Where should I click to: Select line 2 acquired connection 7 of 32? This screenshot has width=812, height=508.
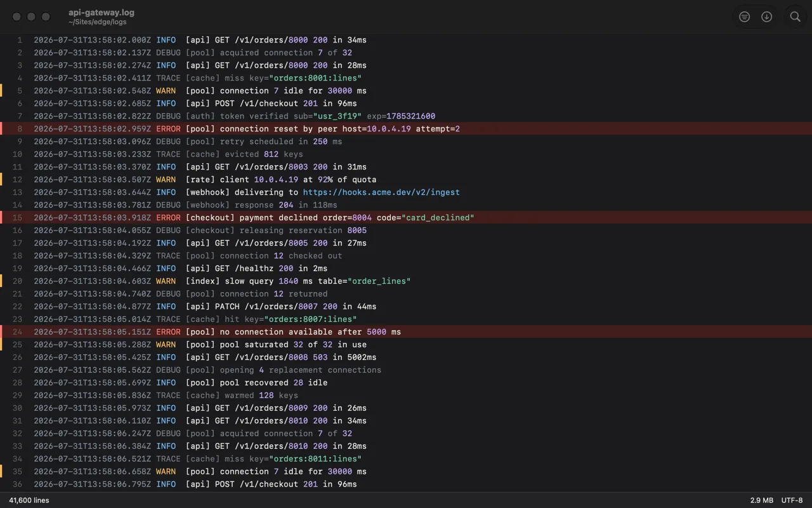click(x=406, y=53)
